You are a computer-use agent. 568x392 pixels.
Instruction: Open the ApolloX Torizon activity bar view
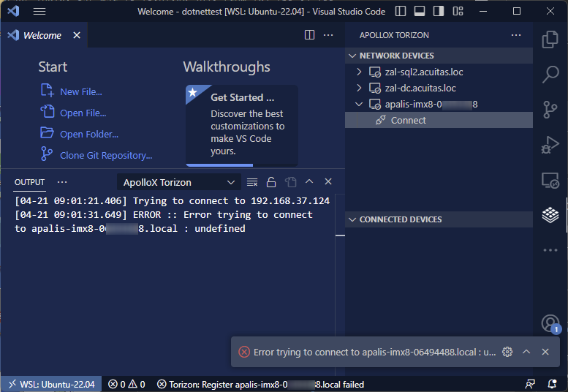pos(550,215)
